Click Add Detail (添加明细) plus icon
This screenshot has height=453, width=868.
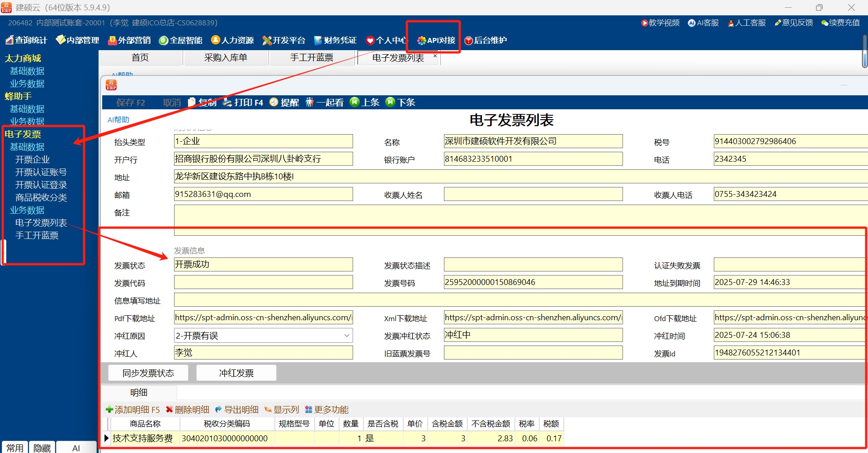109,410
